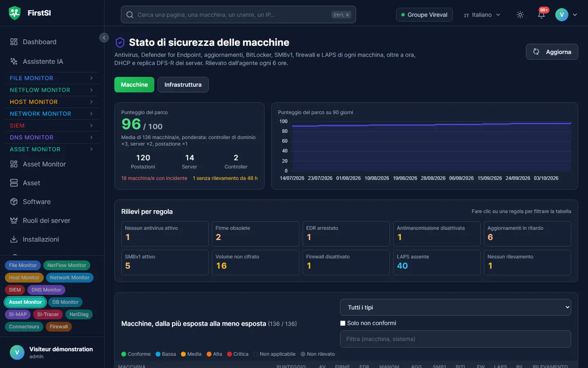Click the Installazioni download icon
The image size is (588, 368).
[x=14, y=239]
